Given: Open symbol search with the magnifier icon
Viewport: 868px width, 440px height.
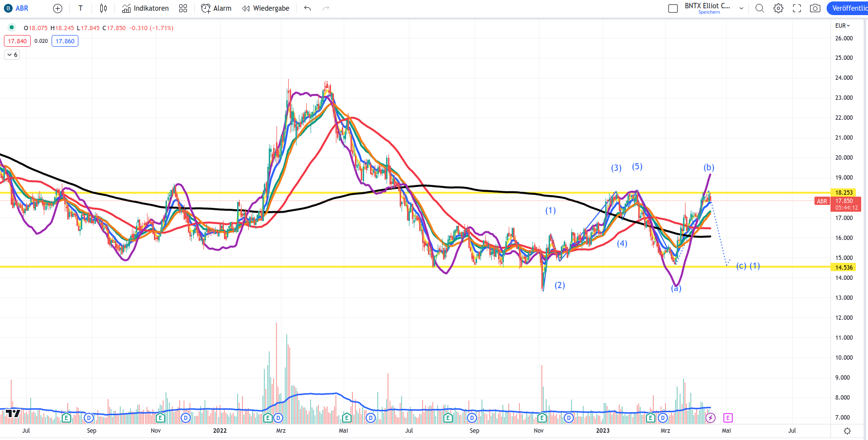Looking at the screenshot, I should pos(759,8).
